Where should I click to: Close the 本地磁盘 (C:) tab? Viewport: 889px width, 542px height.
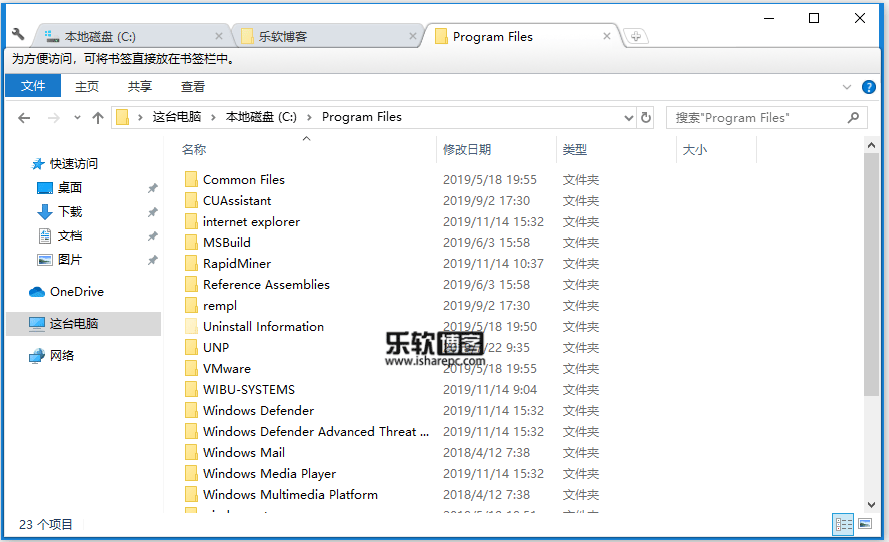tap(219, 36)
